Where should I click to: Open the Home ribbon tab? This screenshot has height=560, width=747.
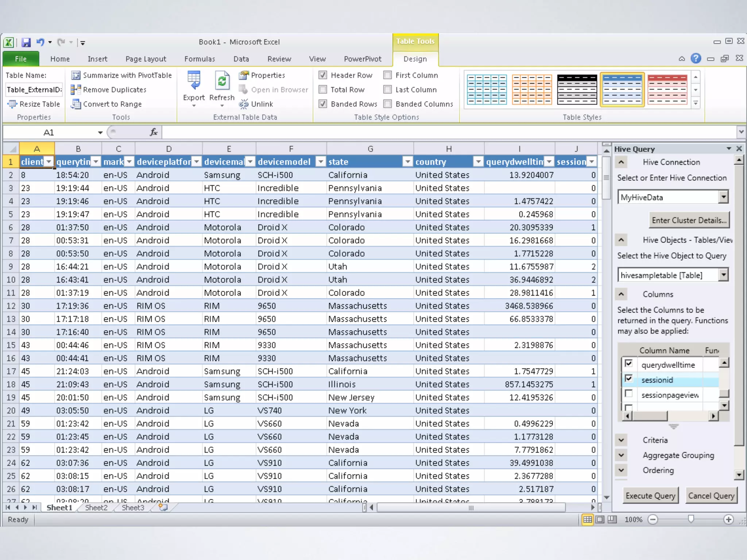click(x=60, y=59)
